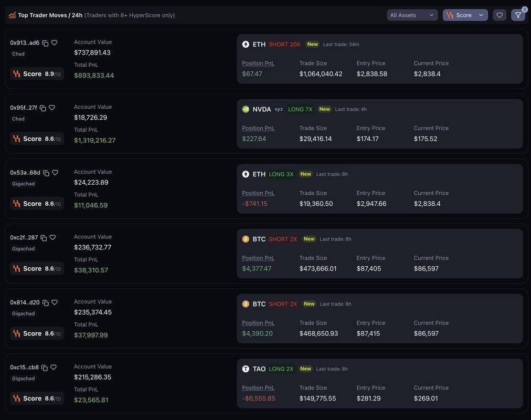The height and width of the screenshot is (420, 531).
Task: Click the Gigachad tag for 0x53a..68d
Action: coord(24,184)
